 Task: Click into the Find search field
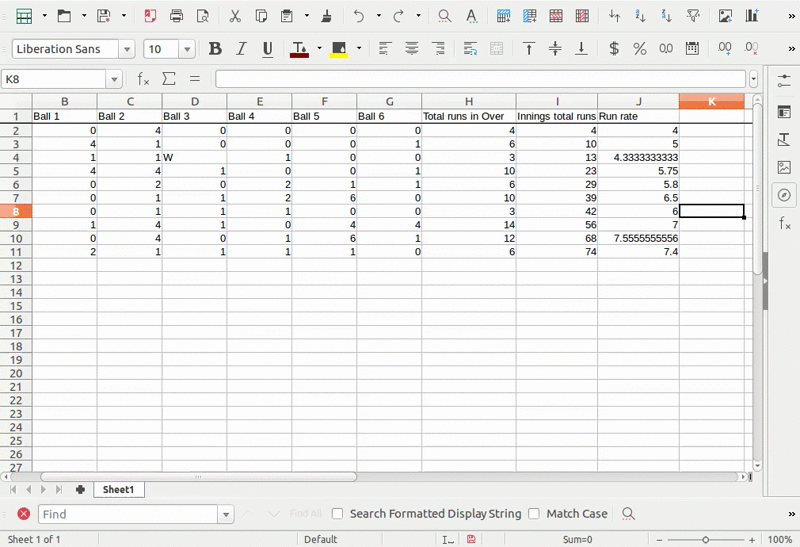[127, 514]
